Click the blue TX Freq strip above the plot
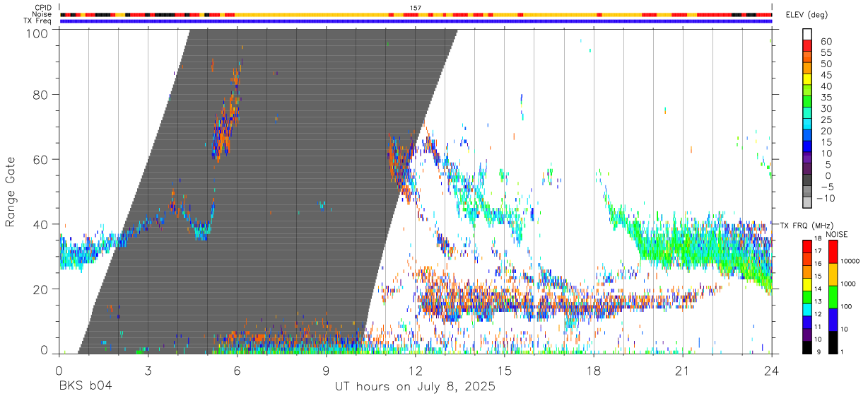 point(416,21)
